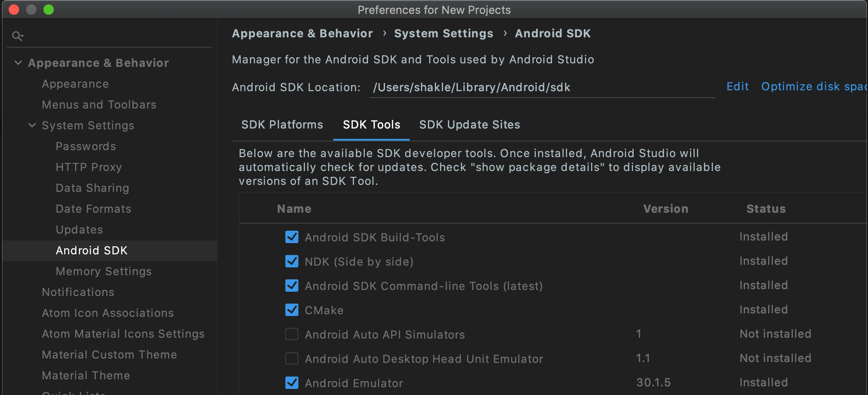The height and width of the screenshot is (395, 868).
Task: Uncheck the CMake checkbox
Action: 292,310
